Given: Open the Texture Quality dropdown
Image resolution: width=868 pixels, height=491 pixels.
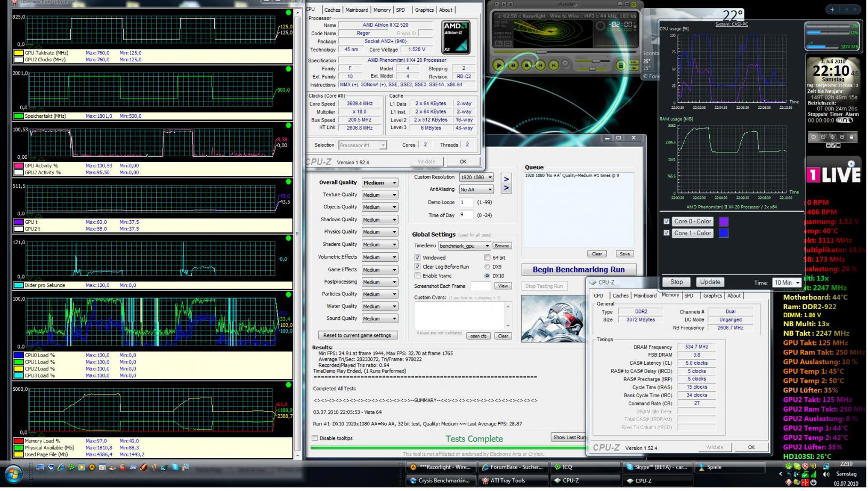Looking at the screenshot, I should (x=380, y=195).
